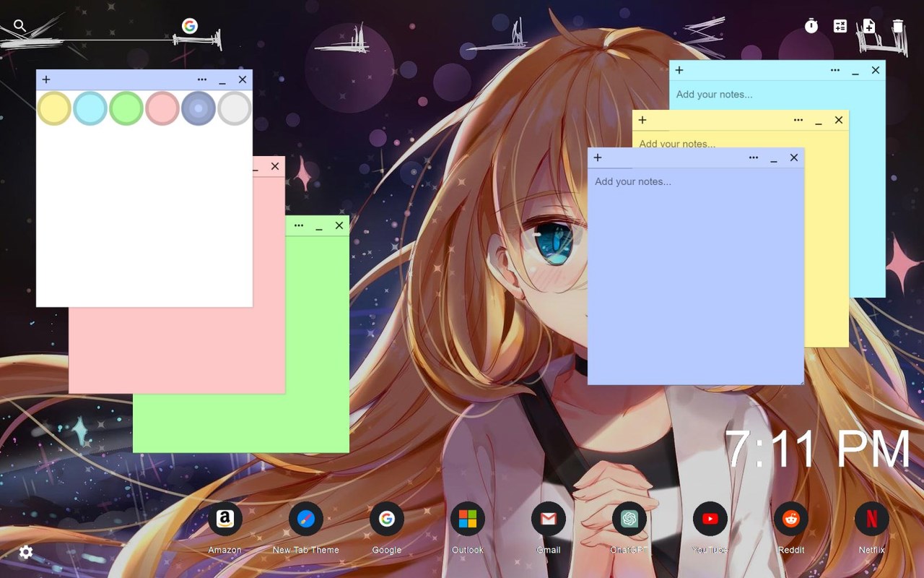Viewport: 924px width, 578px height.
Task: Close the yellow sticky note
Action: click(x=839, y=120)
